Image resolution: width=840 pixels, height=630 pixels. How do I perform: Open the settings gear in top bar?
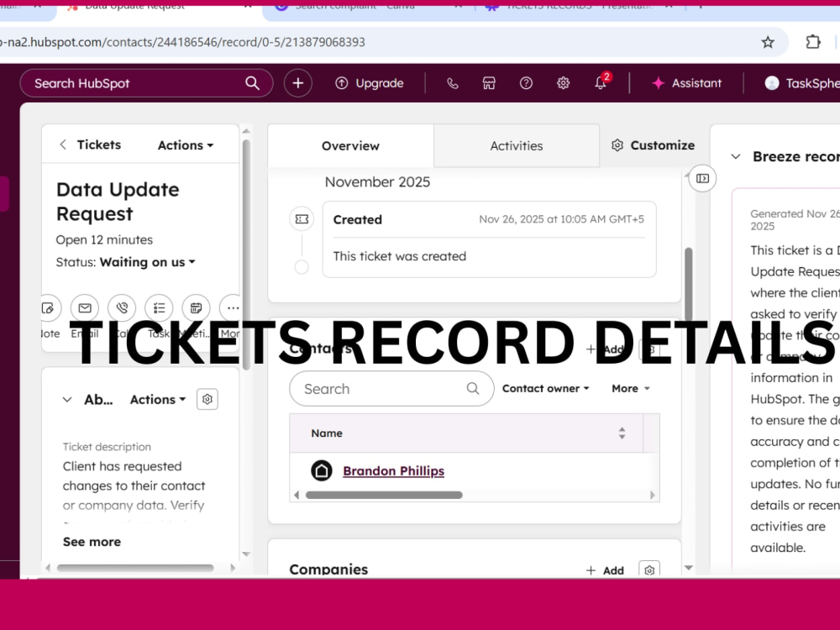pos(563,83)
